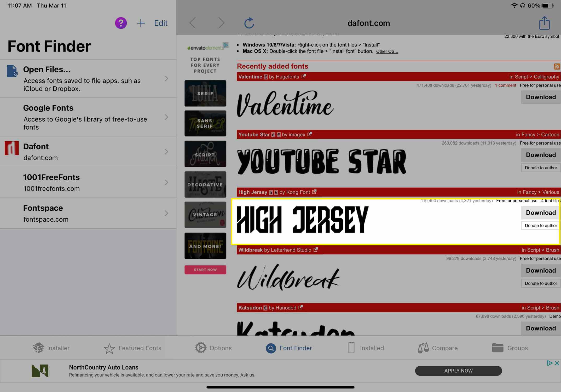561x392 pixels.
Task: Expand the Google Fonts section
Action: point(166,117)
